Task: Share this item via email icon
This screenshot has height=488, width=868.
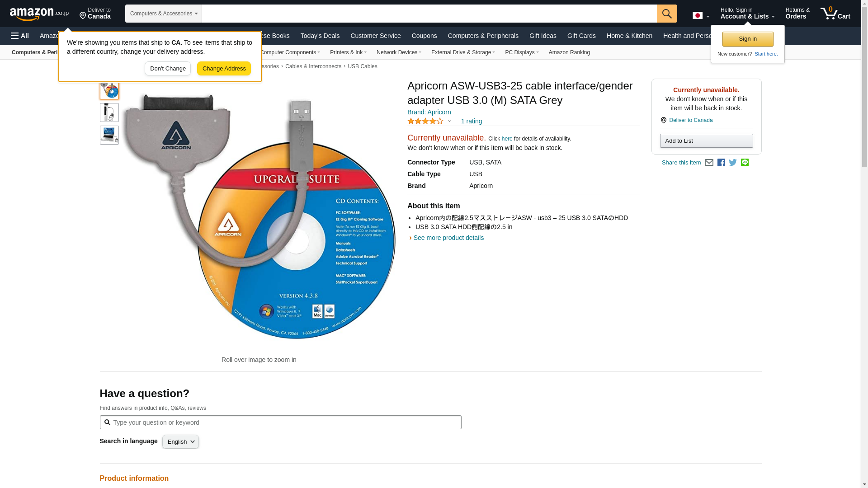Action: [x=709, y=163]
